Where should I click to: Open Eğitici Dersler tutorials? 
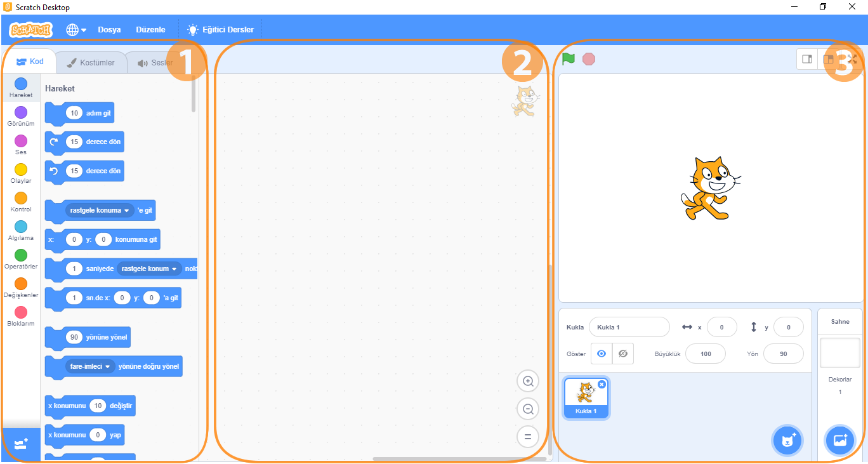coord(221,30)
